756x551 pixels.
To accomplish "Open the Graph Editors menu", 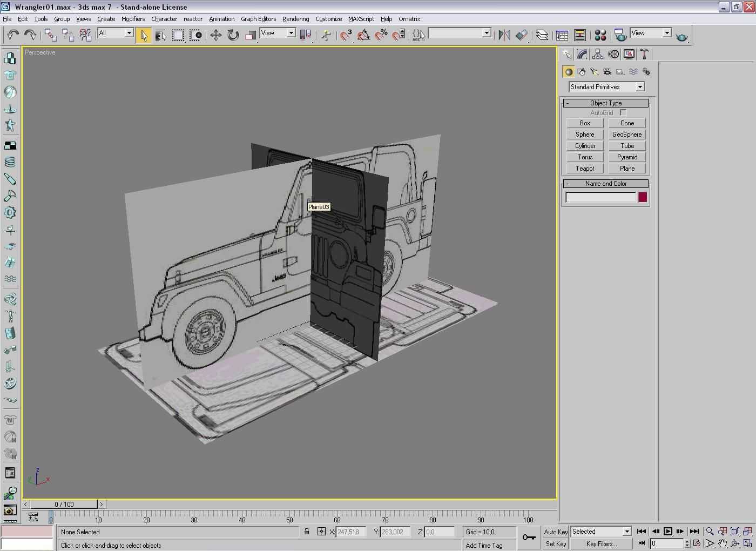I will point(258,19).
